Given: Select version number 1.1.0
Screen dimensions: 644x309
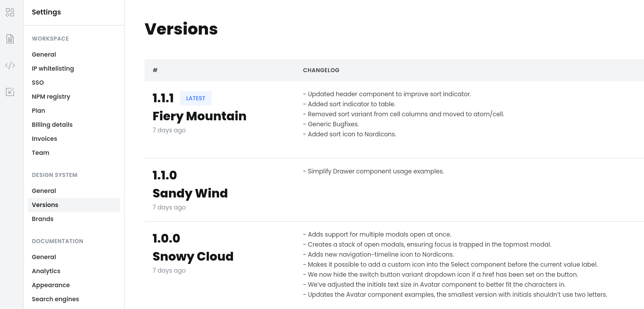Looking at the screenshot, I should pos(165,175).
